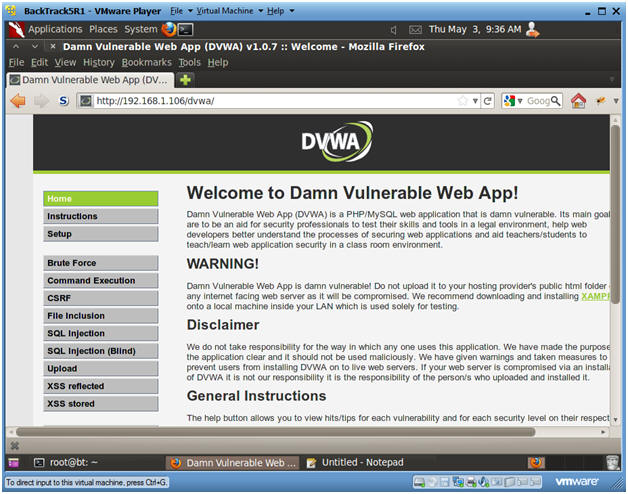The width and height of the screenshot is (628, 494).
Task: Follow the XAMPP link
Action: [x=595, y=296]
